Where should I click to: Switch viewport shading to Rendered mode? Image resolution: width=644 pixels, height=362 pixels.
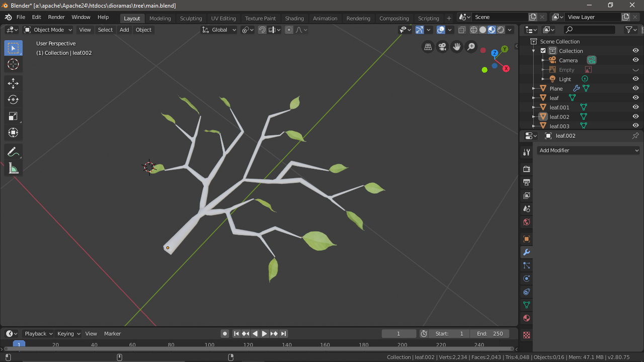pos(500,30)
